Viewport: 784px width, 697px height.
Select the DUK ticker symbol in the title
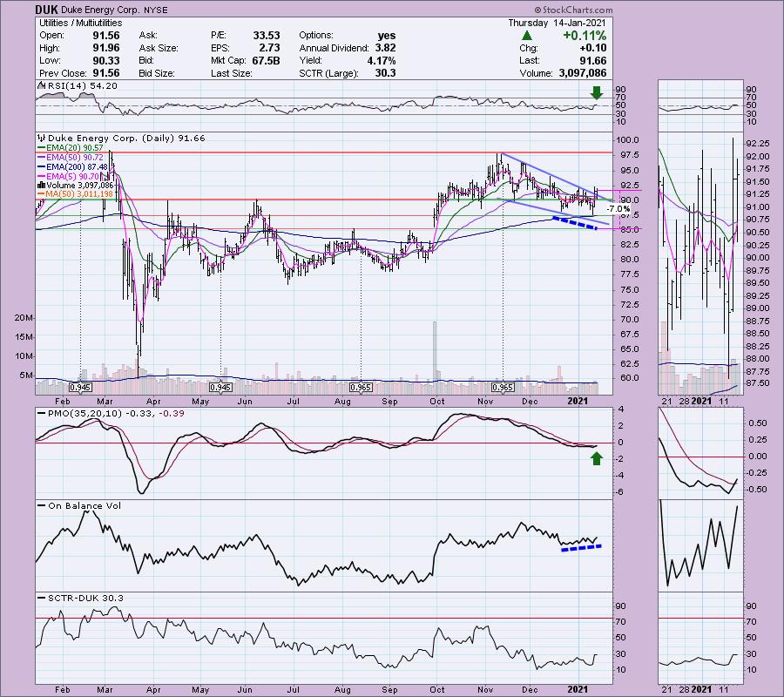(x=46, y=10)
